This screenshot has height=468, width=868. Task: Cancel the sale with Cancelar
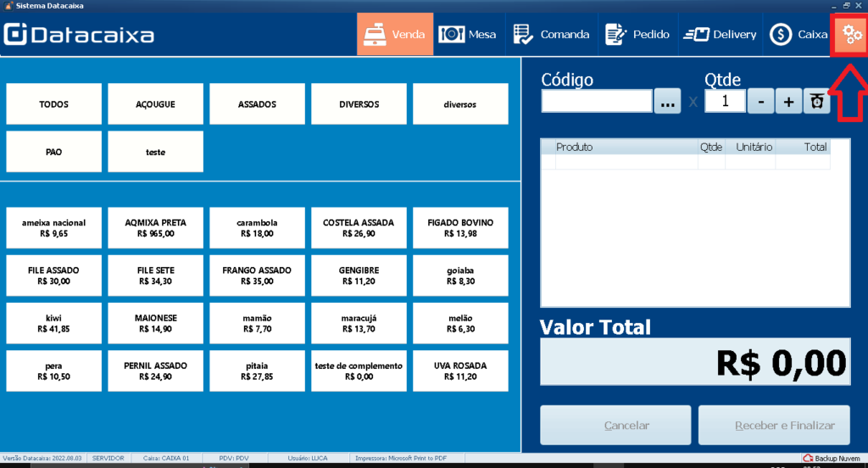click(615, 425)
